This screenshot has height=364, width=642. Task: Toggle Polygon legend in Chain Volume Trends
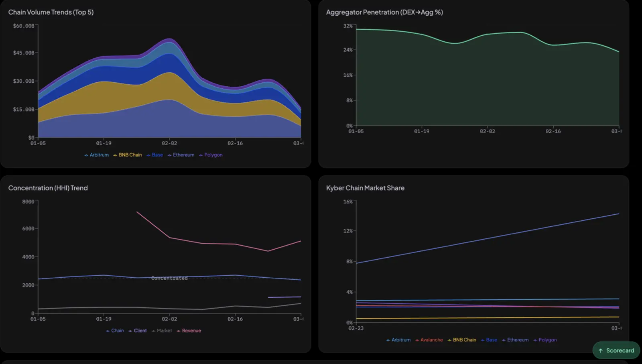pyautogui.click(x=211, y=155)
